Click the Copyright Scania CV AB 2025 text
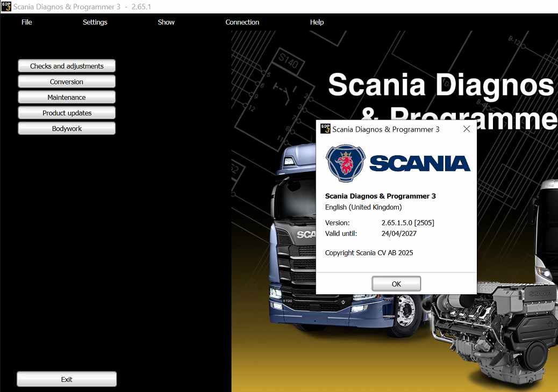 point(369,253)
